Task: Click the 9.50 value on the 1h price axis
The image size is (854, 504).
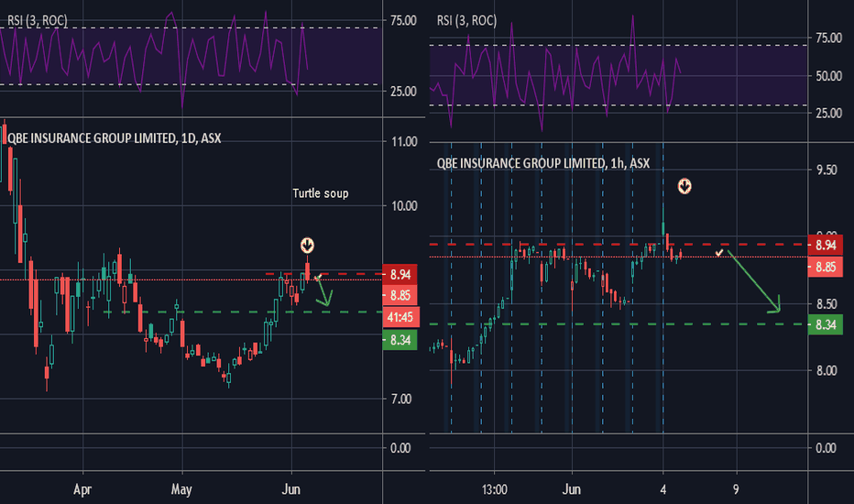Action: pos(827,170)
